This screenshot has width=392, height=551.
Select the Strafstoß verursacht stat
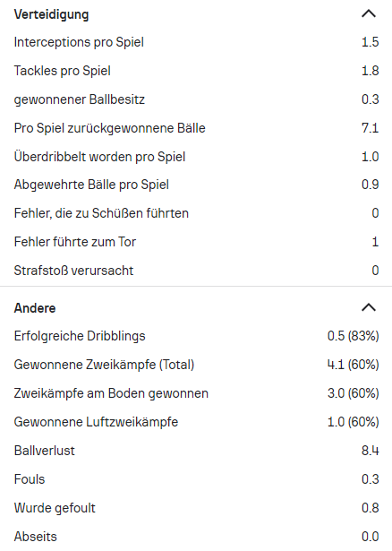pyautogui.click(x=196, y=271)
